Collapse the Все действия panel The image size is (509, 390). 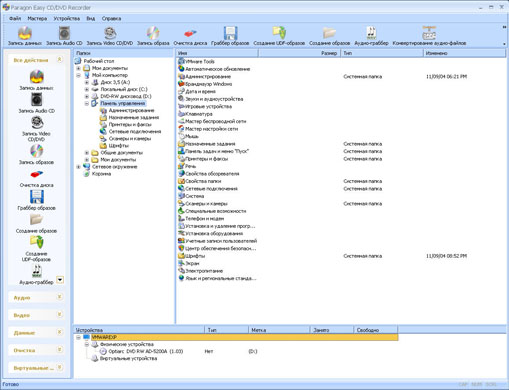point(59,60)
